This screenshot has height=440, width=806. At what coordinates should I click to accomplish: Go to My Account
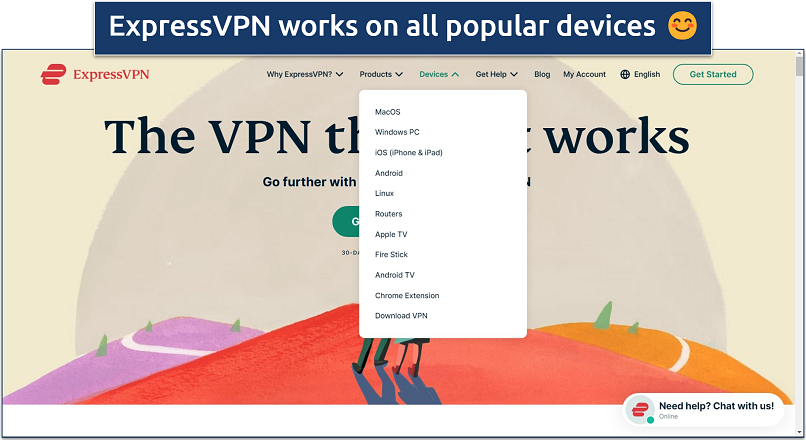(x=584, y=75)
